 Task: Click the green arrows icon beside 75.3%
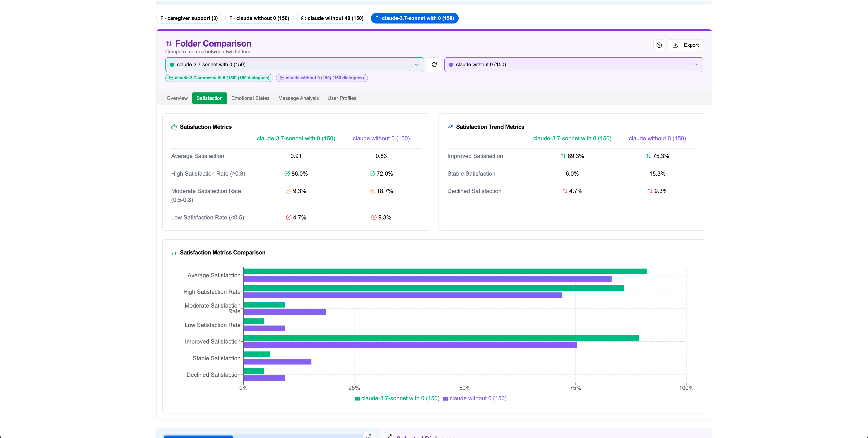[648, 156]
